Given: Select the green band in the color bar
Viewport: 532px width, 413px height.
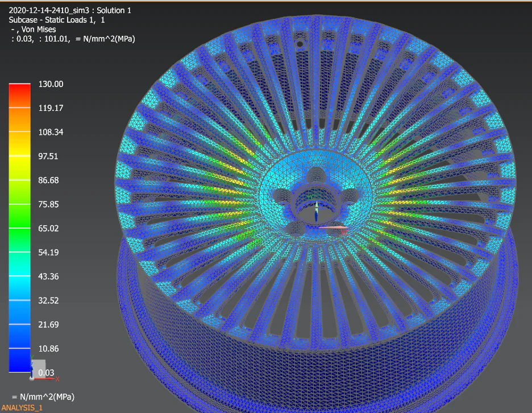Looking at the screenshot, I should (x=19, y=210).
